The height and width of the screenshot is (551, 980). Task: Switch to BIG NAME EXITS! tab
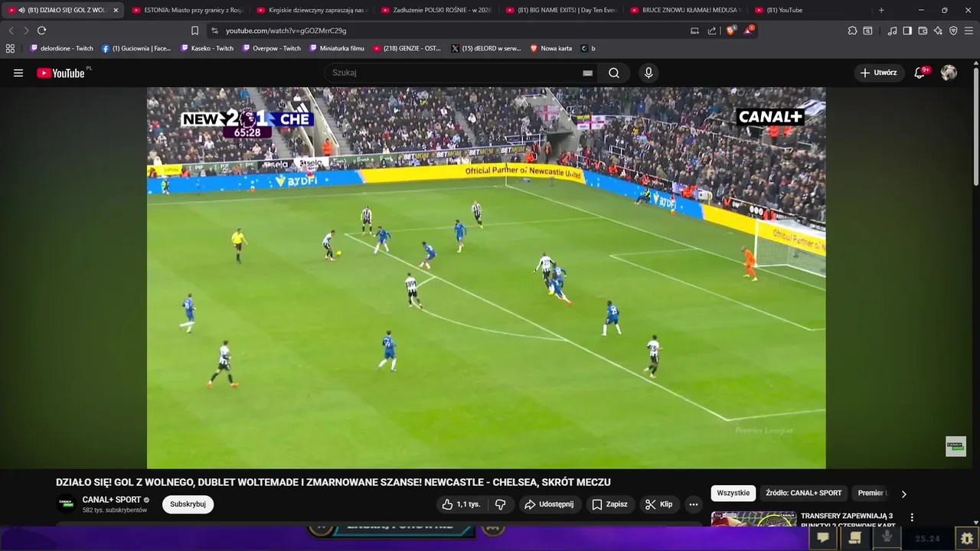coord(561,10)
